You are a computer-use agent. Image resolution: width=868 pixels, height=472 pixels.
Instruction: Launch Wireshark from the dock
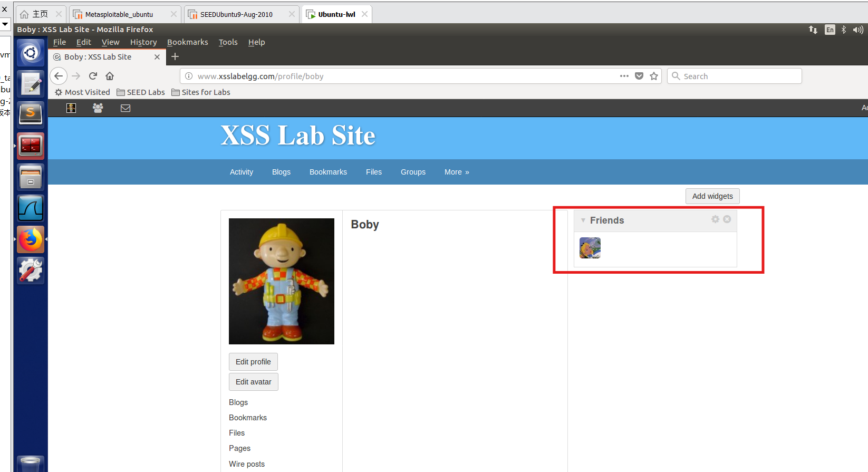pos(31,208)
